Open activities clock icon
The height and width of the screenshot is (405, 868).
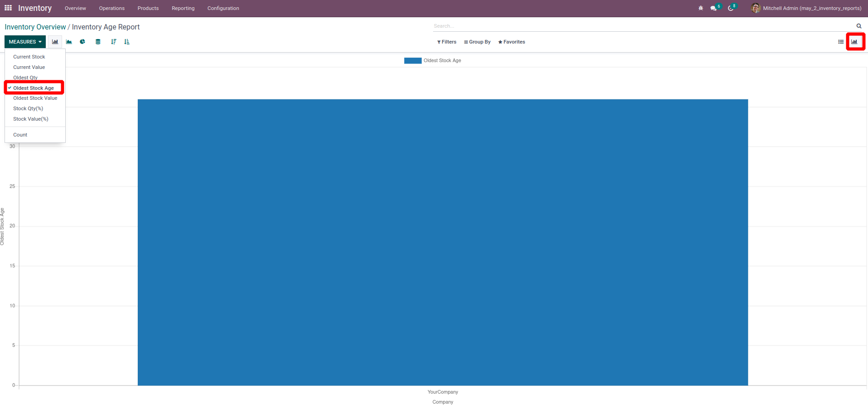pyautogui.click(x=731, y=8)
